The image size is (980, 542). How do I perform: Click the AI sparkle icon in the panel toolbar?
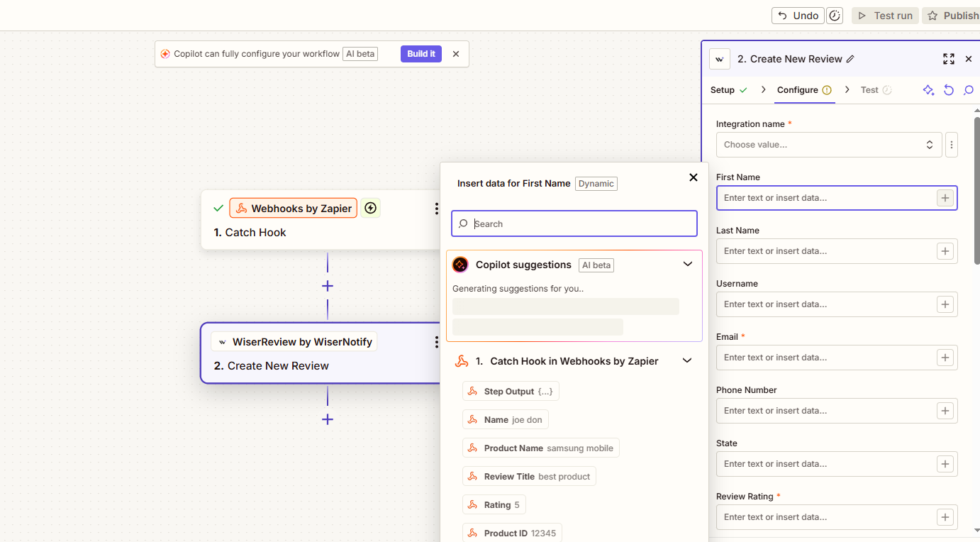point(928,90)
